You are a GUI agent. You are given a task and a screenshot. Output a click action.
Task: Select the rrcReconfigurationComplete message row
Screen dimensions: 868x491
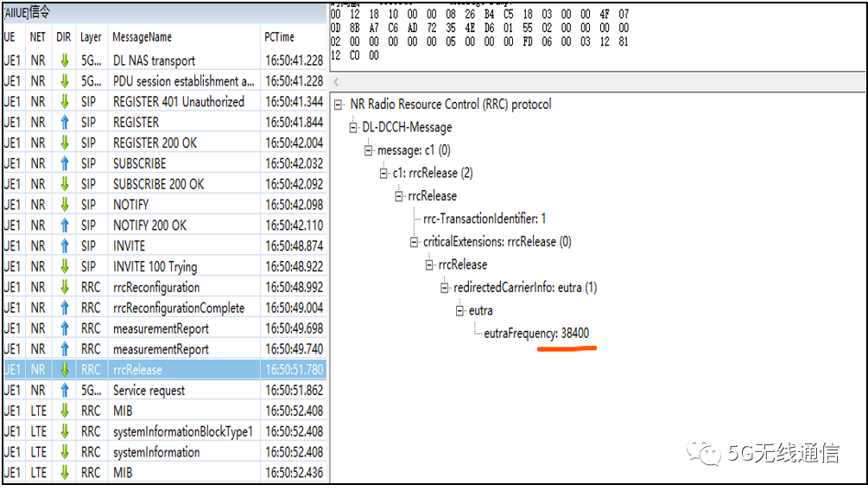click(x=165, y=308)
